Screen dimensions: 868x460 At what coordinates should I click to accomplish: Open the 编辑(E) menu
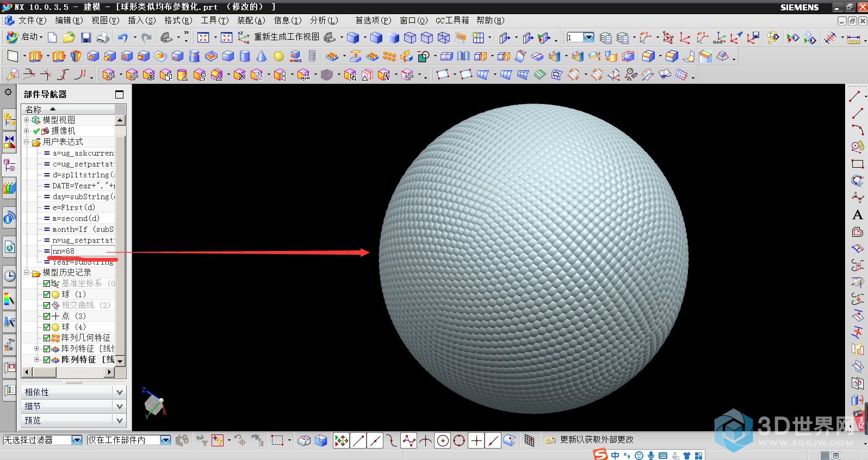tap(69, 20)
